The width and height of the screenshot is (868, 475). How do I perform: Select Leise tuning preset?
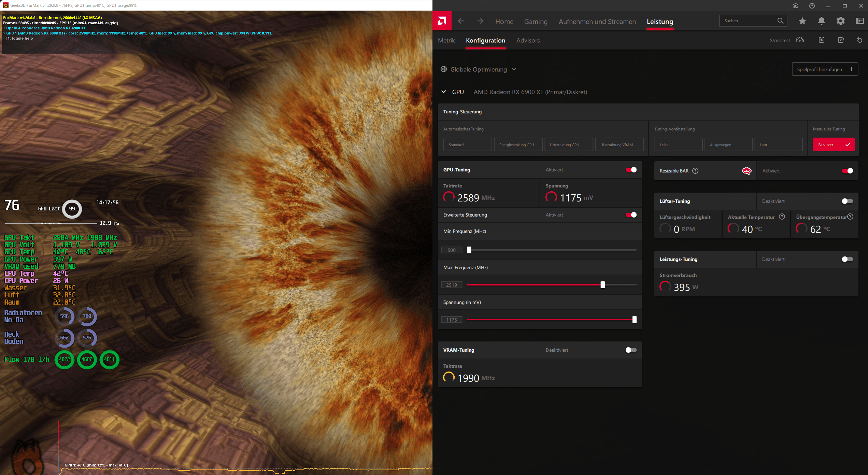click(679, 144)
